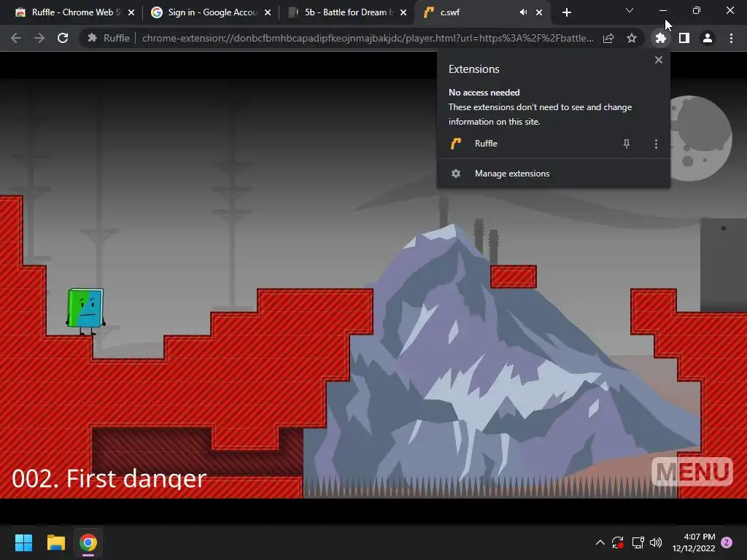Open the Chrome profile icon
The image size is (747, 560).
pos(708,38)
